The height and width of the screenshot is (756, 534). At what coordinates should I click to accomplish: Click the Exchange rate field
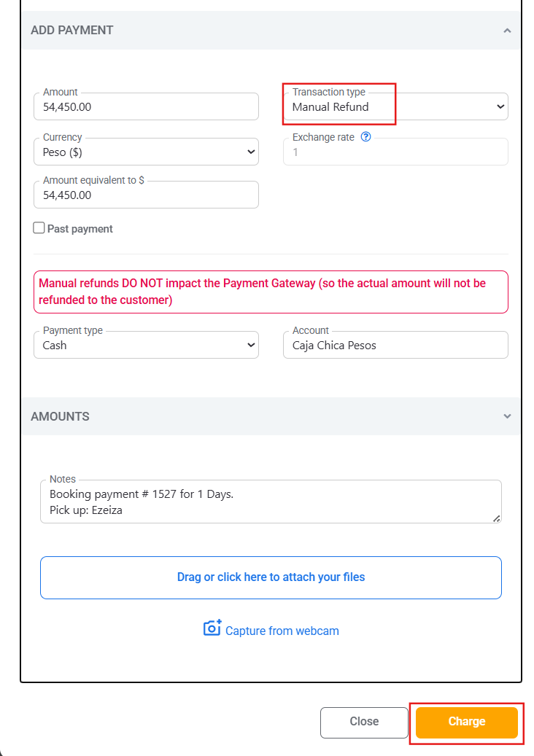click(395, 152)
